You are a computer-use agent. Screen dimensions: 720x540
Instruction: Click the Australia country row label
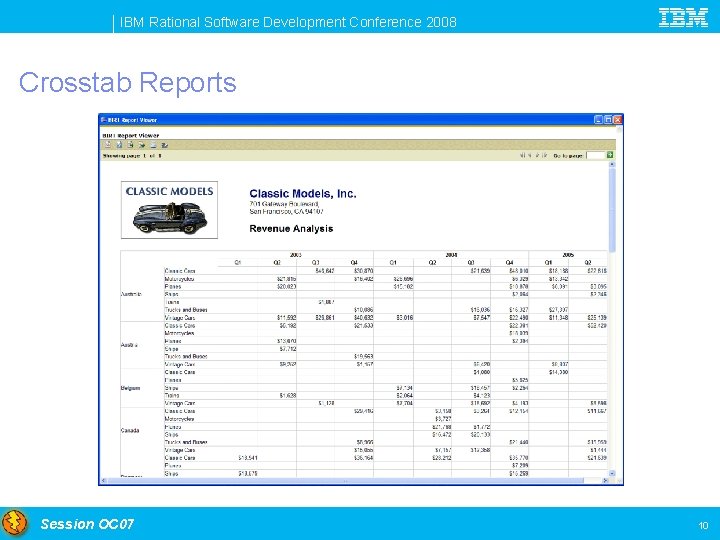coord(131,294)
